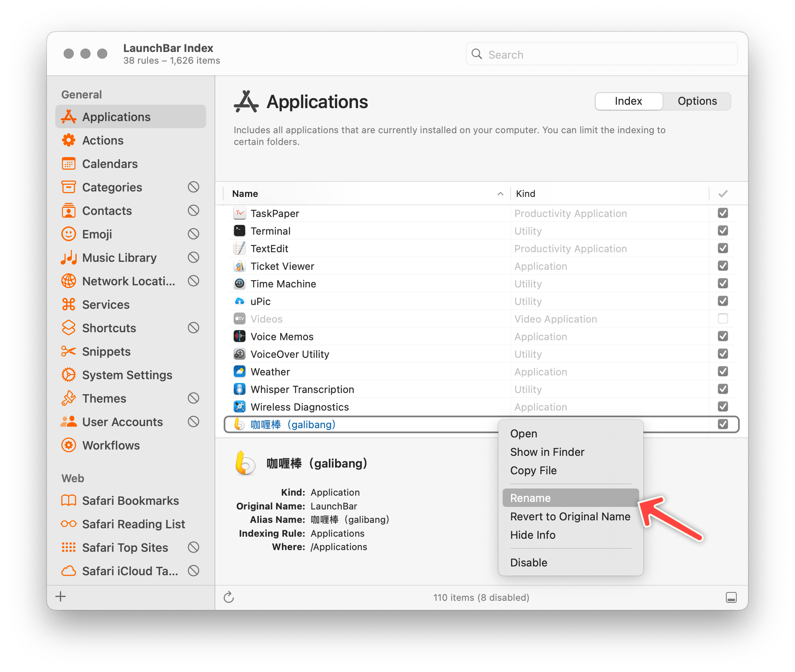Open the Workflows icon
Screen dimensions: 795x672
[x=69, y=445]
